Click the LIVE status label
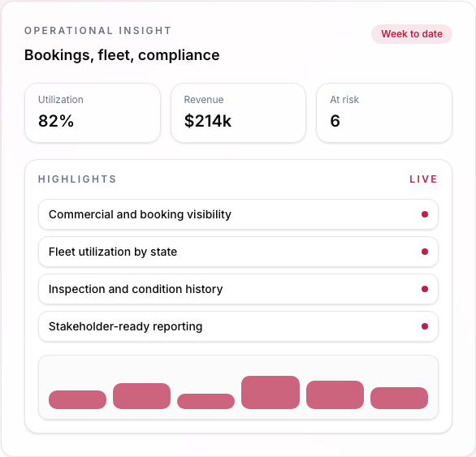Viewport: 476px width, 457px height. coord(423,179)
